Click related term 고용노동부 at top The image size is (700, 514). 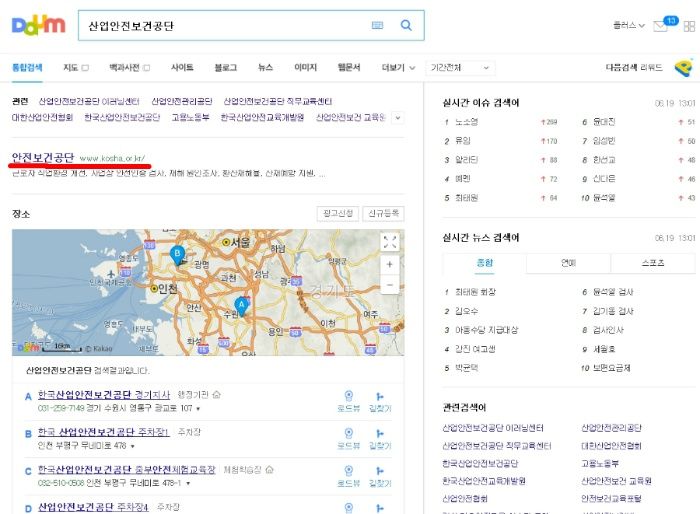pos(191,117)
